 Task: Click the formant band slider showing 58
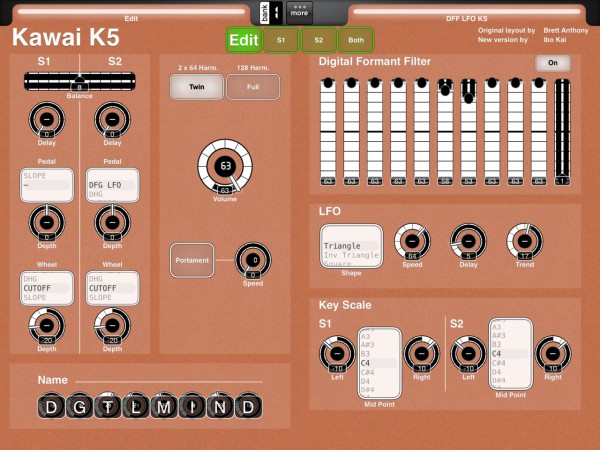coord(445,132)
